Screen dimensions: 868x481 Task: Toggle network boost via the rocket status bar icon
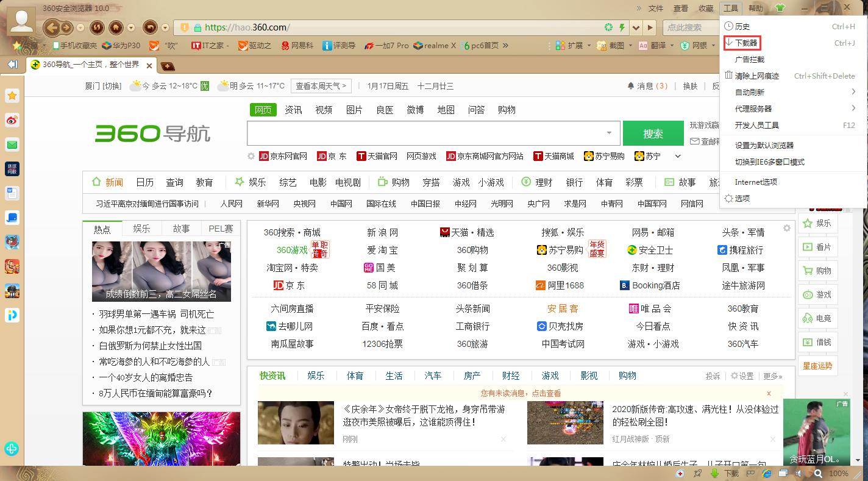pos(698,474)
